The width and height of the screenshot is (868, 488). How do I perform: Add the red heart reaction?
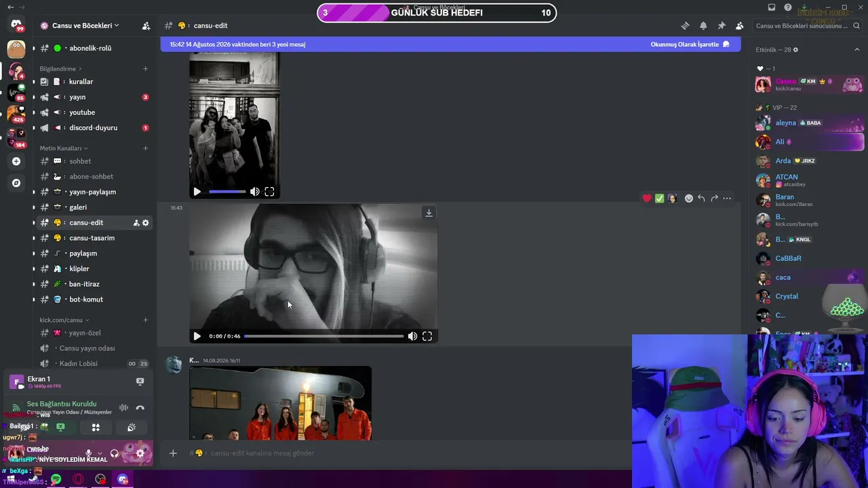click(x=647, y=199)
